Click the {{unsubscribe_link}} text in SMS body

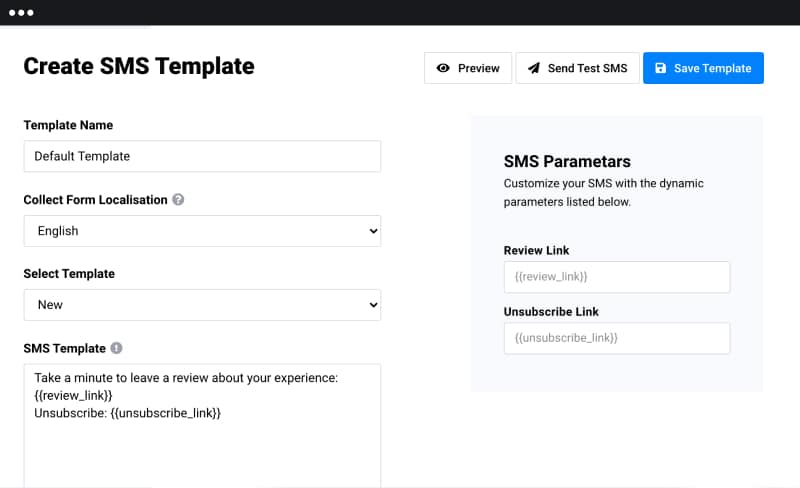[165, 413]
